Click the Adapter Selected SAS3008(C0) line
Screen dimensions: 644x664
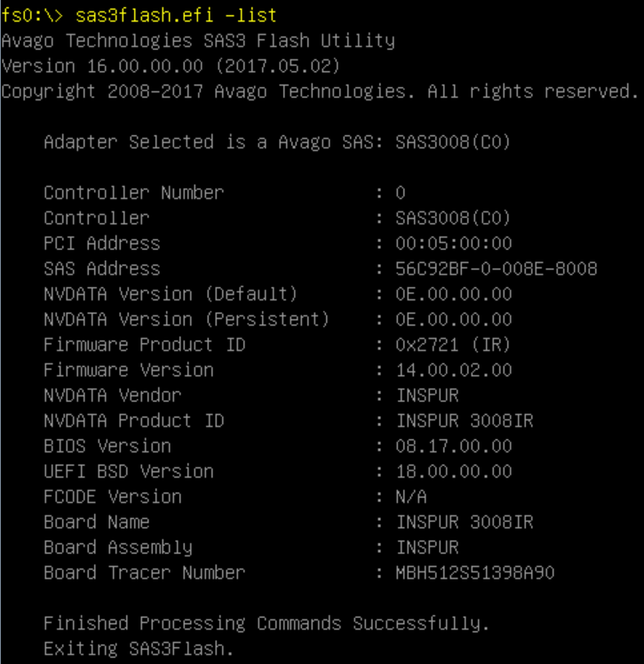click(276, 142)
